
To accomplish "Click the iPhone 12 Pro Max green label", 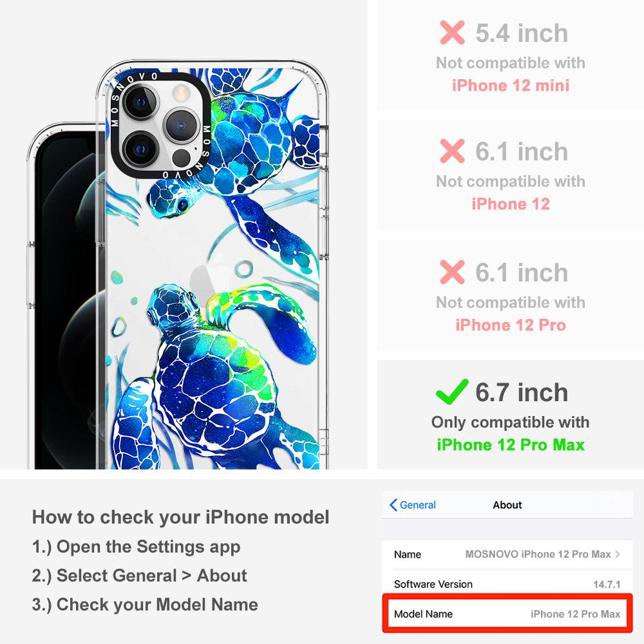I will (511, 445).
